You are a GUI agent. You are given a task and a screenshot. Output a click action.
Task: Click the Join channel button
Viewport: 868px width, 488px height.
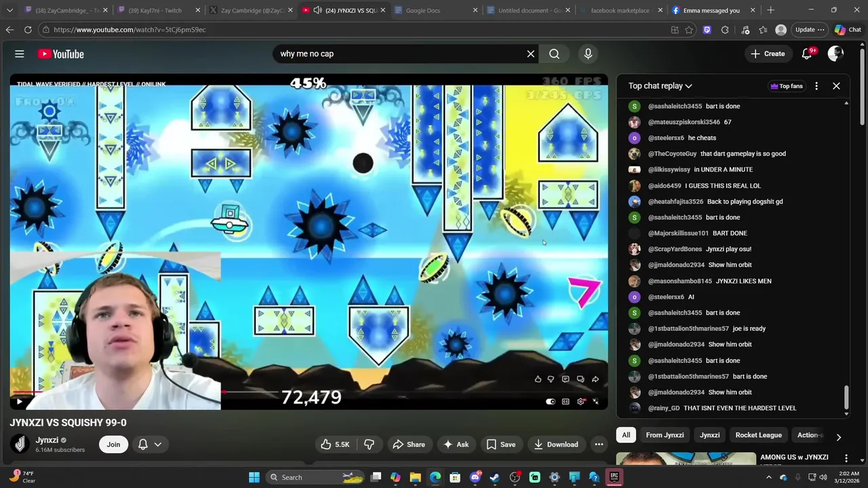(x=113, y=445)
